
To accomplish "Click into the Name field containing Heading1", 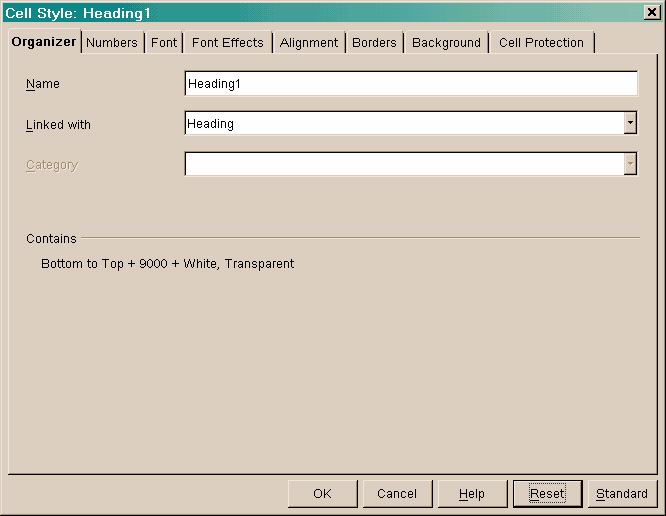I will [x=411, y=84].
